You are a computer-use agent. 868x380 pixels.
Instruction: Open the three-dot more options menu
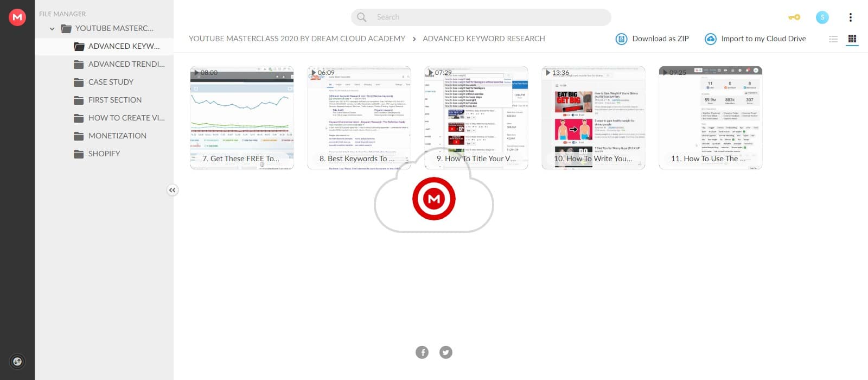click(850, 17)
